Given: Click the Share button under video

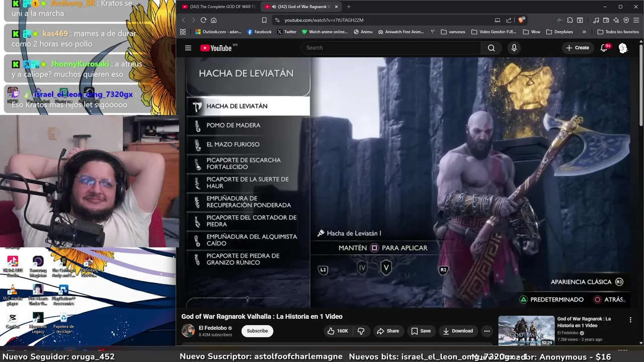Looking at the screenshot, I should pyautogui.click(x=387, y=331).
